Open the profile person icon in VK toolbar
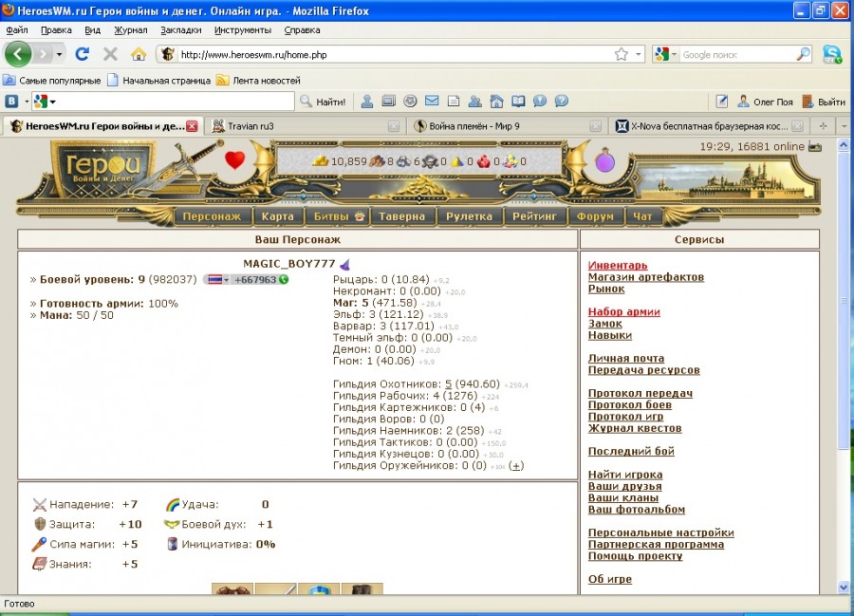The width and height of the screenshot is (854, 616). 367,102
